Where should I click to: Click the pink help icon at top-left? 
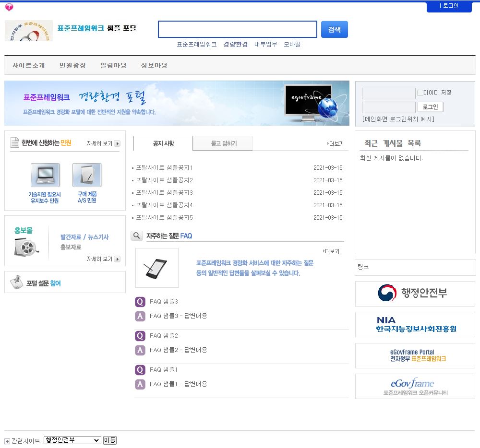[9, 7]
